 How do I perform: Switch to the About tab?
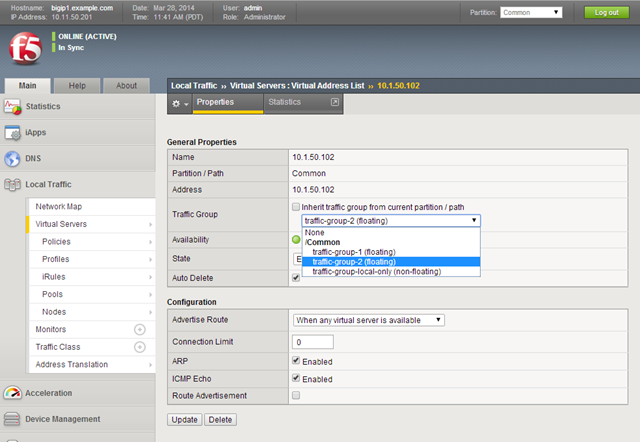126,86
